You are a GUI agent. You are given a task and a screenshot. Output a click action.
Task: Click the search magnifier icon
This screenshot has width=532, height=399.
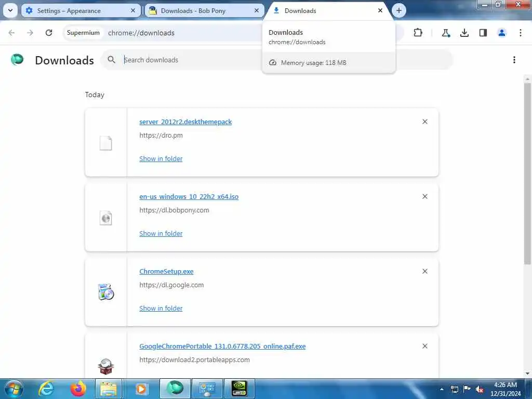point(111,60)
